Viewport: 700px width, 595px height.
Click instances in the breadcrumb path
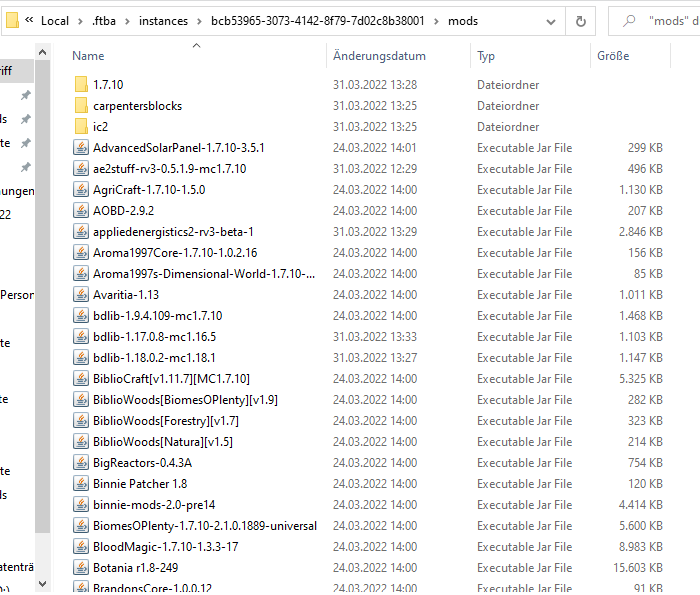163,21
